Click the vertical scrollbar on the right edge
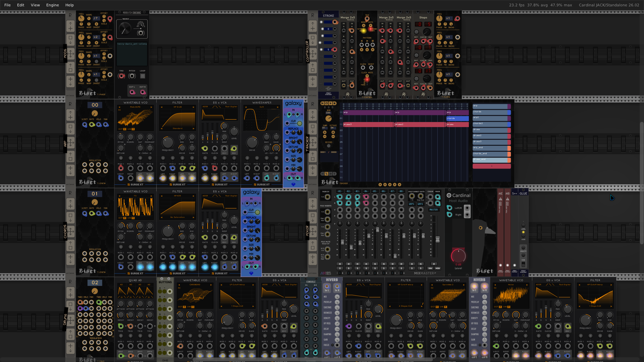Viewport: 644px width, 362px height. coord(642,183)
